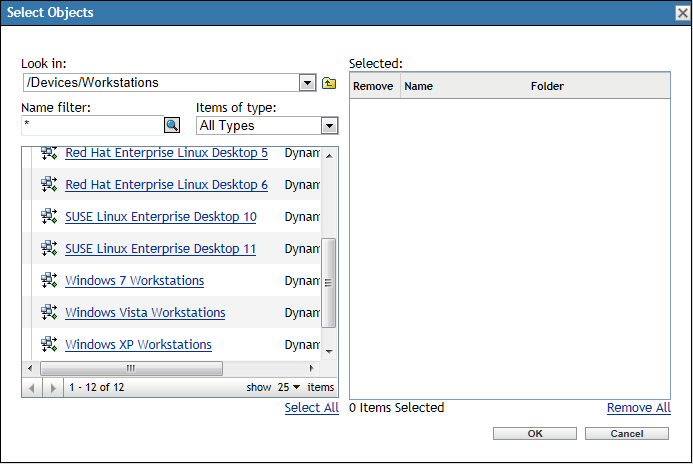Go to the next page of results
The image size is (693, 464).
53,388
